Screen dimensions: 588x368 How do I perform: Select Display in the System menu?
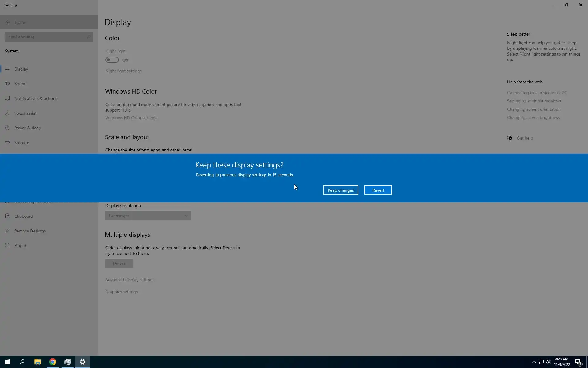[x=21, y=69]
